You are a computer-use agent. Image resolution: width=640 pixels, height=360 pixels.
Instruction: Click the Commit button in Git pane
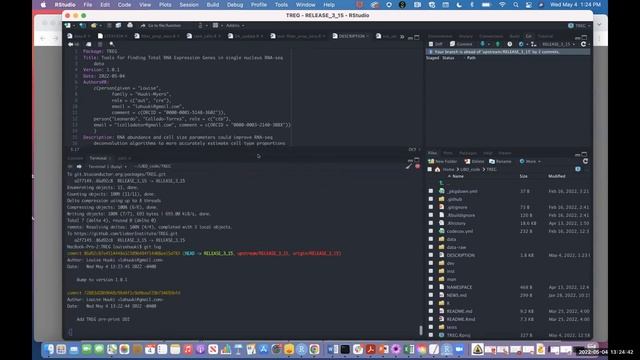click(x=461, y=44)
